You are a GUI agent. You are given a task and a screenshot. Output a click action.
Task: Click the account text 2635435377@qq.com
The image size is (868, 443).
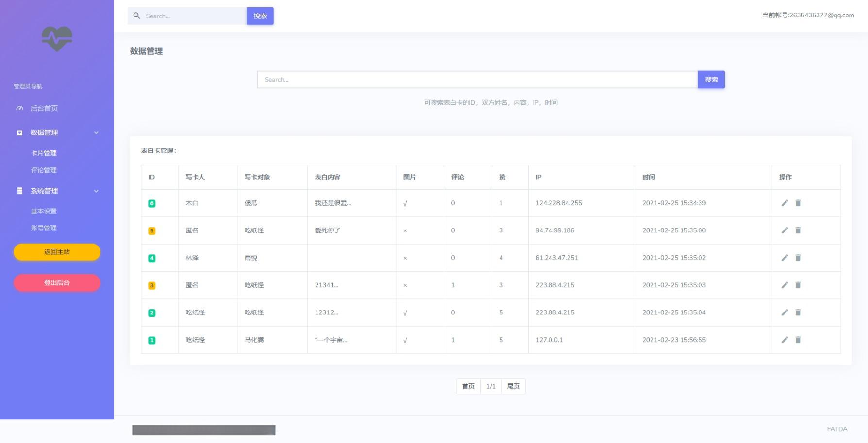821,15
